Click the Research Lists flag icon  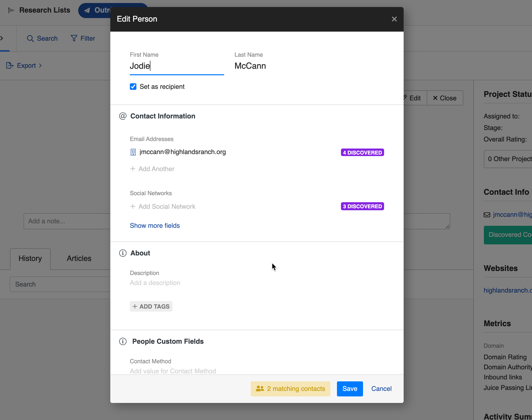pyautogui.click(x=11, y=10)
